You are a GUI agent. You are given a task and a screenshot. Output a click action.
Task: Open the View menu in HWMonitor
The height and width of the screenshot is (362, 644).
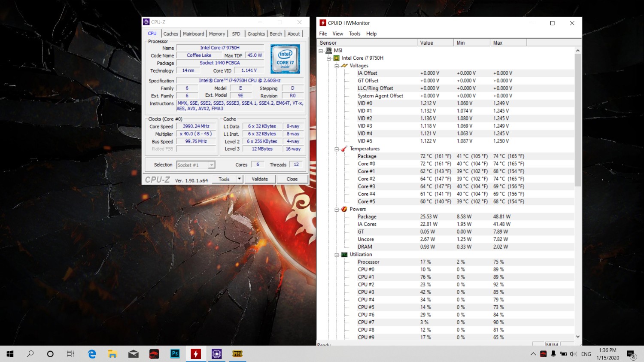pyautogui.click(x=338, y=33)
